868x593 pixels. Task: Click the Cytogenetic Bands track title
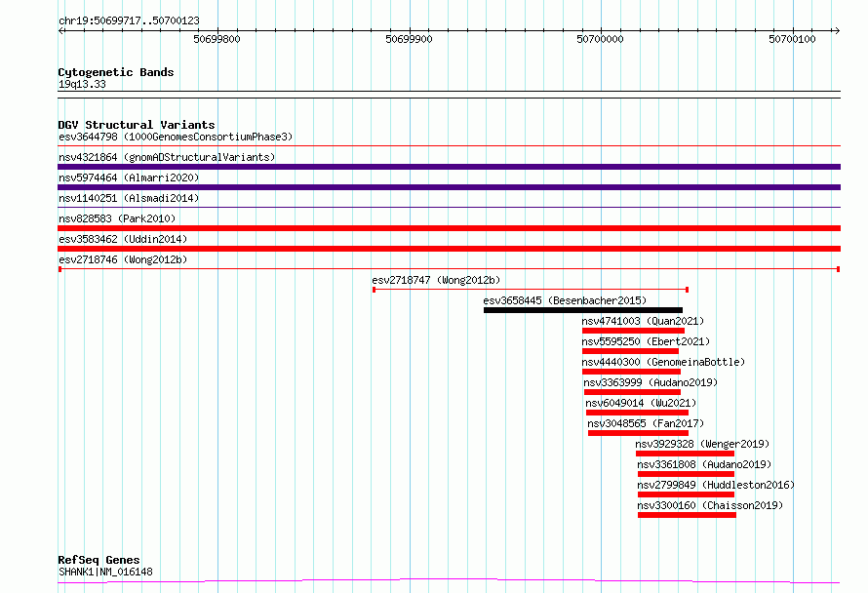pyautogui.click(x=116, y=72)
